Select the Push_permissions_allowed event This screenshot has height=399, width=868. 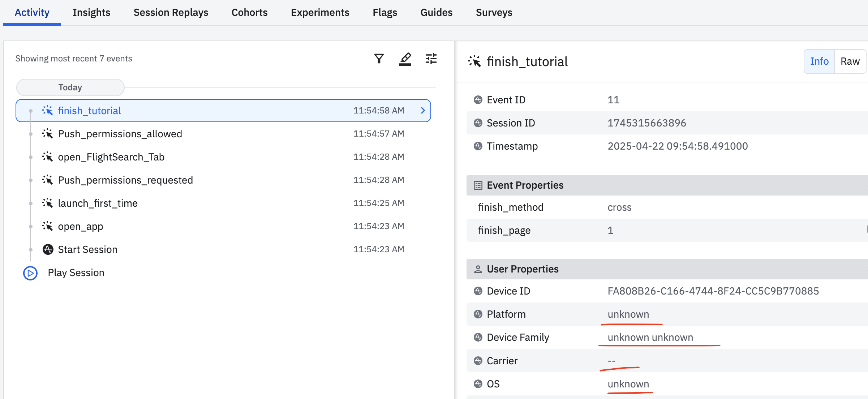[120, 134]
